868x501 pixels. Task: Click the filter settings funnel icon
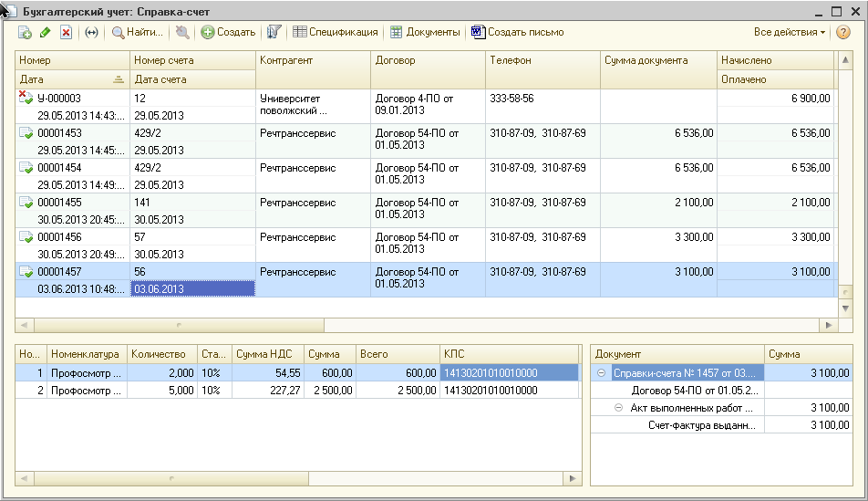[274, 32]
